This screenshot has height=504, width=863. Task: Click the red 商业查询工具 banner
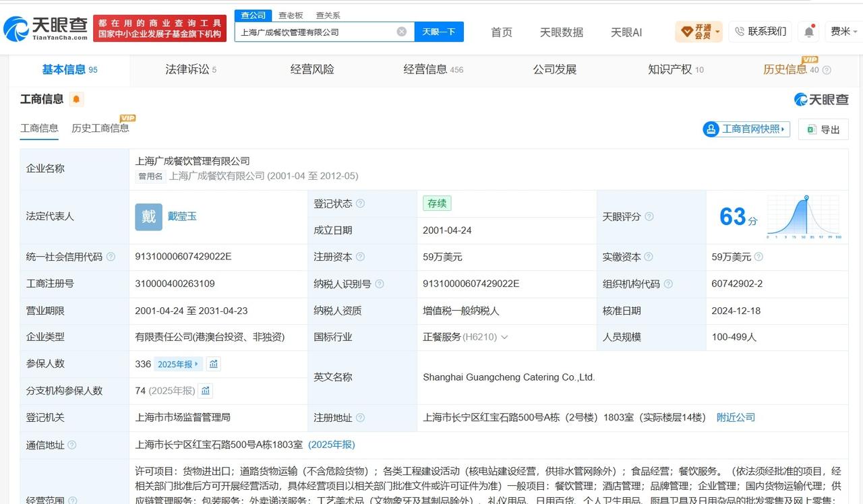point(160,28)
